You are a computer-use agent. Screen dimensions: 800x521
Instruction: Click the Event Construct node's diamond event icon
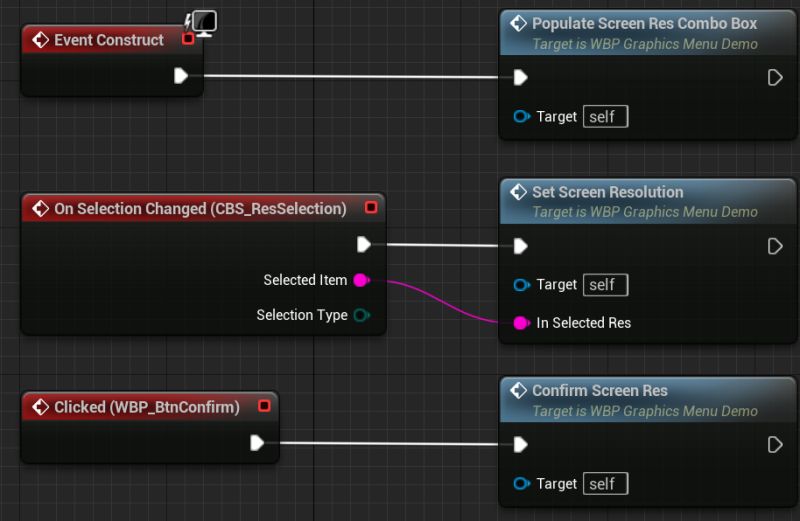(x=40, y=40)
